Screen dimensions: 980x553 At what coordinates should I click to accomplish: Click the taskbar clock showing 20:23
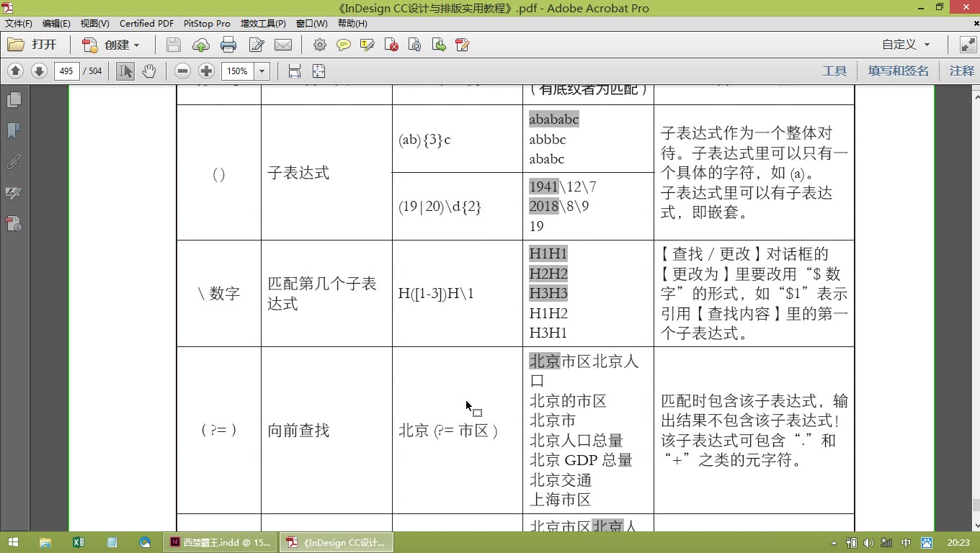pos(958,543)
